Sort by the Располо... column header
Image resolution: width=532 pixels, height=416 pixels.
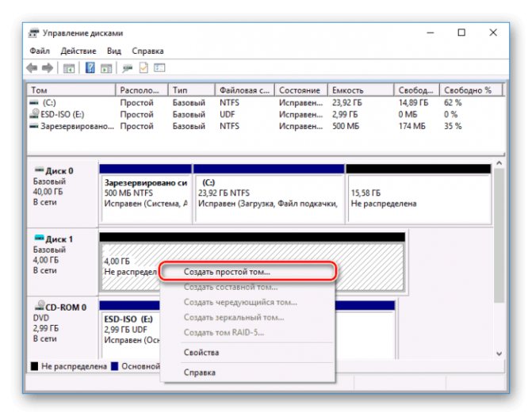coord(142,90)
